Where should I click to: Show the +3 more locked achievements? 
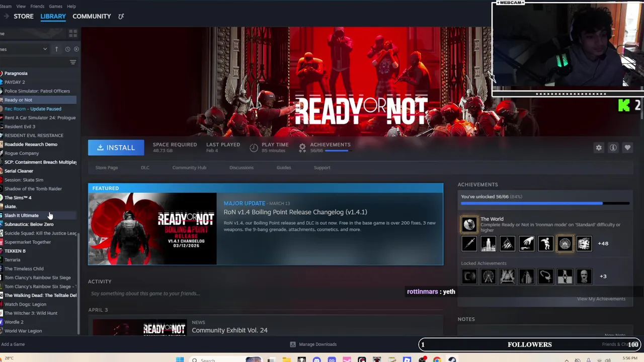coord(603,276)
